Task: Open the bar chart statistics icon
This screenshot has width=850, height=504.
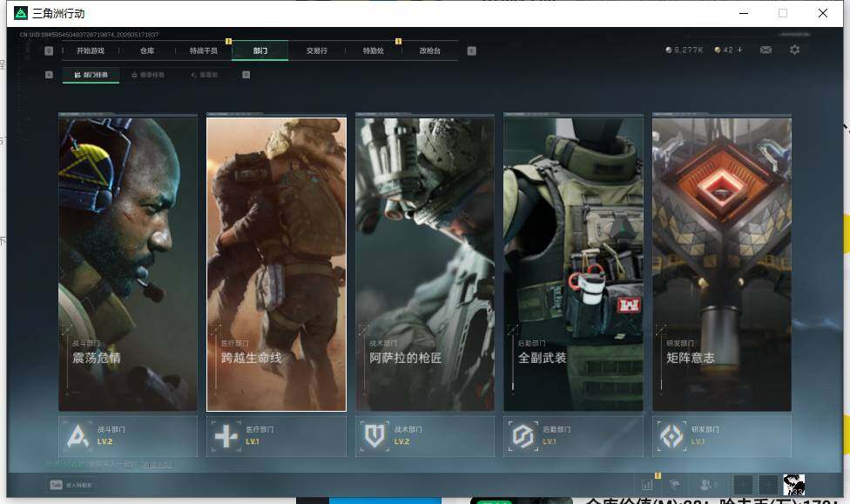Action: point(647,485)
